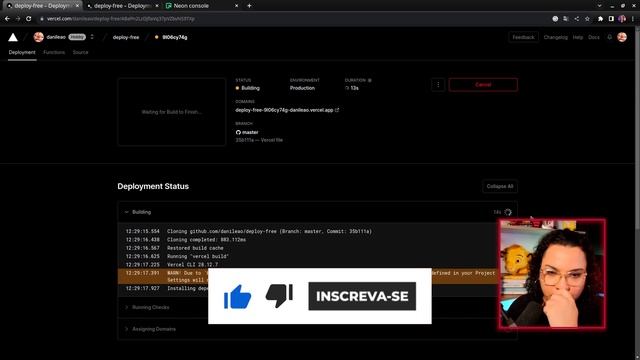This screenshot has height=360, width=640.
Task: Open the danileao team avatar
Action: 39,37
